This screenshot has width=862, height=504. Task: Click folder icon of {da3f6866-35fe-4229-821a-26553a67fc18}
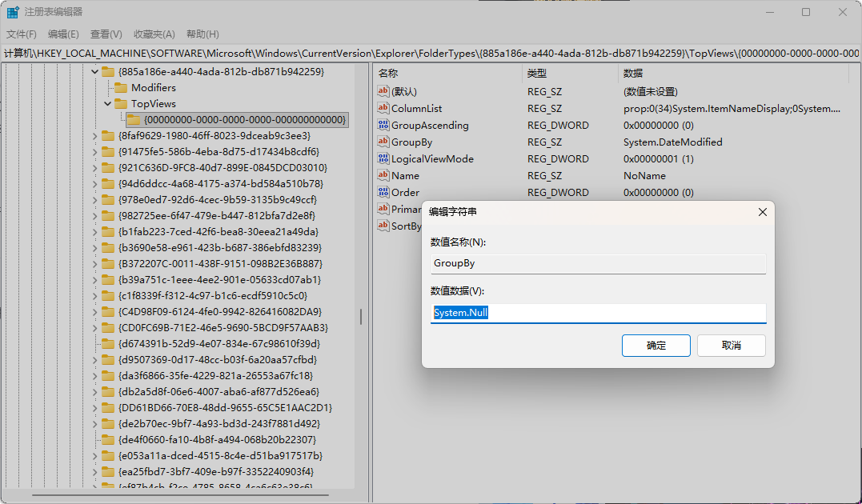108,375
